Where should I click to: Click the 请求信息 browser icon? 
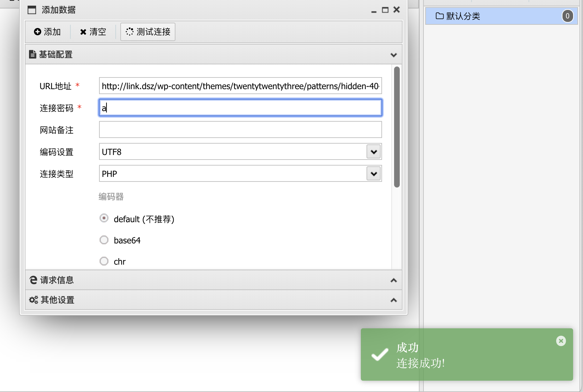click(x=33, y=280)
